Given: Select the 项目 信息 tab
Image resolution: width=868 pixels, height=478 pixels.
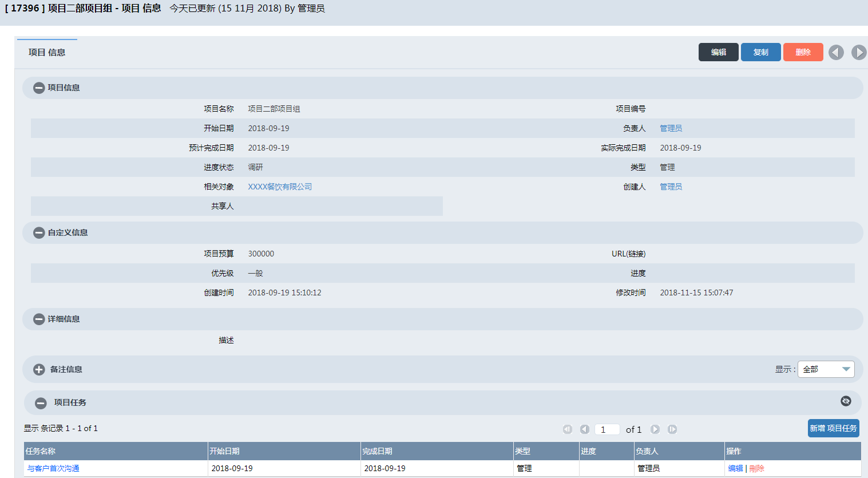Looking at the screenshot, I should 47,52.
